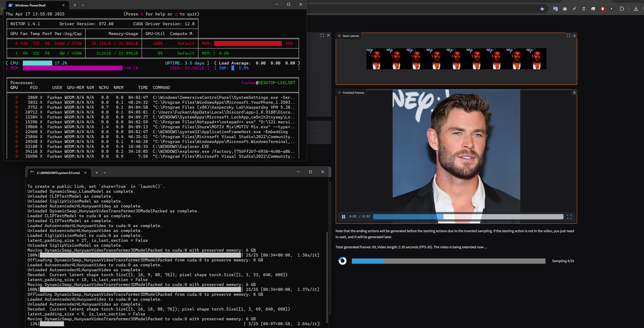Open the cmd window tab dropdown

pyautogui.click(x=105, y=172)
